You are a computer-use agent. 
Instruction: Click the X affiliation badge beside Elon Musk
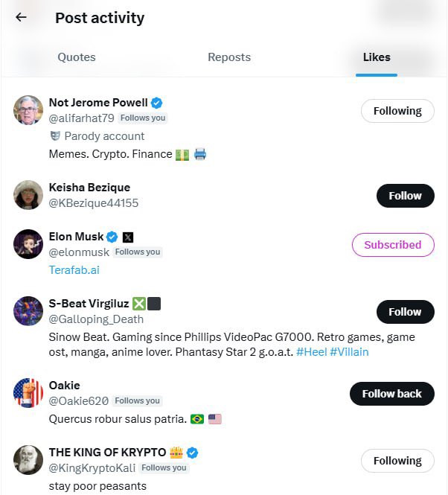pyautogui.click(x=128, y=237)
